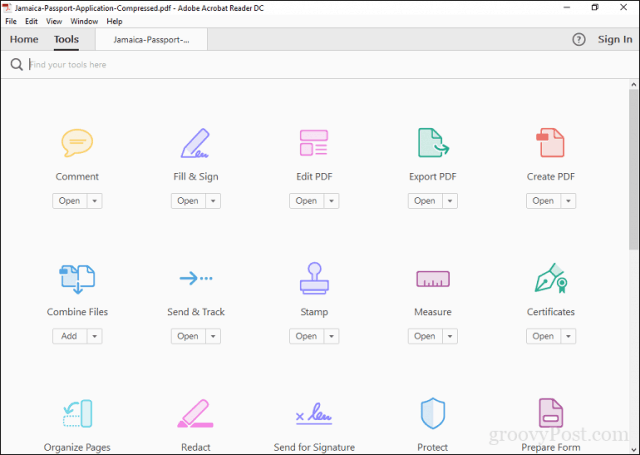The height and width of the screenshot is (455, 640).
Task: Open the Create PDF dropdown arrow
Action: (x=568, y=201)
